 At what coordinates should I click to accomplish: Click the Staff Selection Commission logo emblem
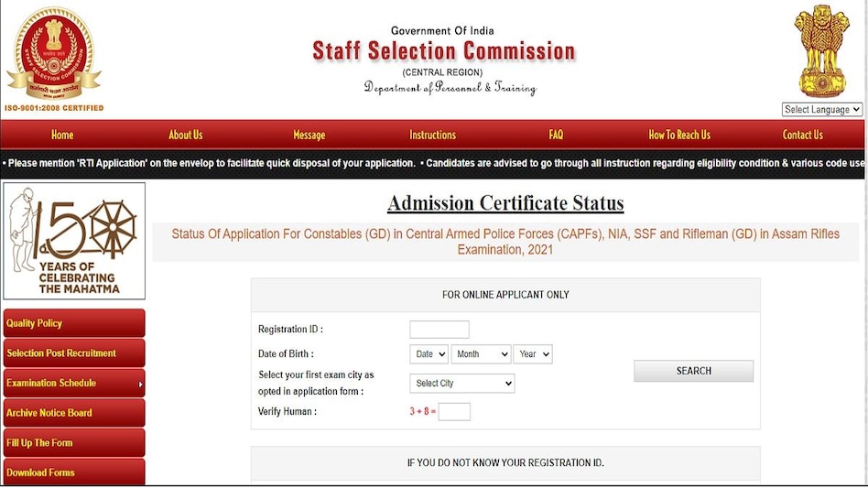54,54
